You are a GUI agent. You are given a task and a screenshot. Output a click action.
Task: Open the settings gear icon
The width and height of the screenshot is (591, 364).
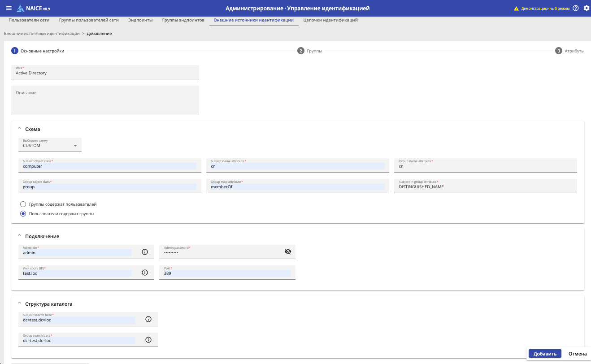(587, 9)
